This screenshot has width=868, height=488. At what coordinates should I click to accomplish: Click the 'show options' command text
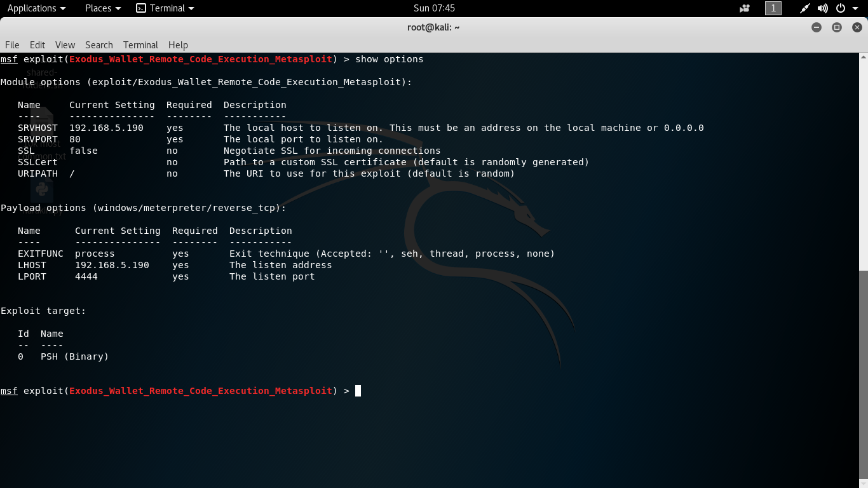(389, 59)
